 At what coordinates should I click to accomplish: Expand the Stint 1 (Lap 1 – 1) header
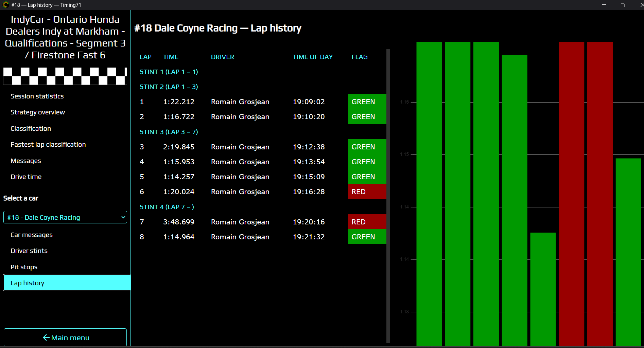[x=261, y=72]
